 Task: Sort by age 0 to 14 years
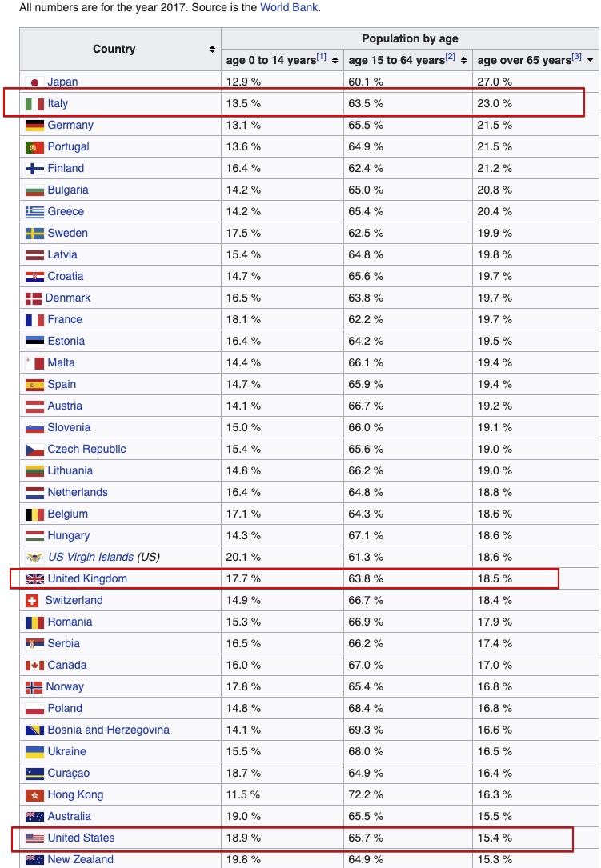coord(335,61)
